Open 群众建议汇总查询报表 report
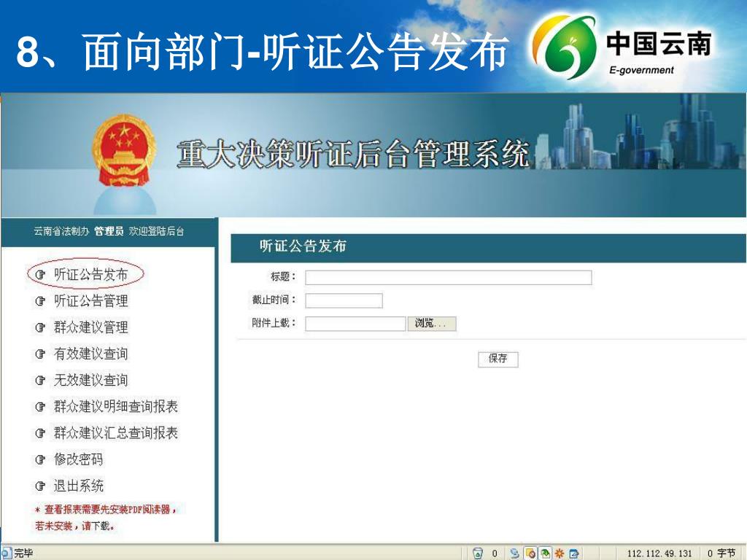This screenshot has height=560, width=747. (116, 433)
